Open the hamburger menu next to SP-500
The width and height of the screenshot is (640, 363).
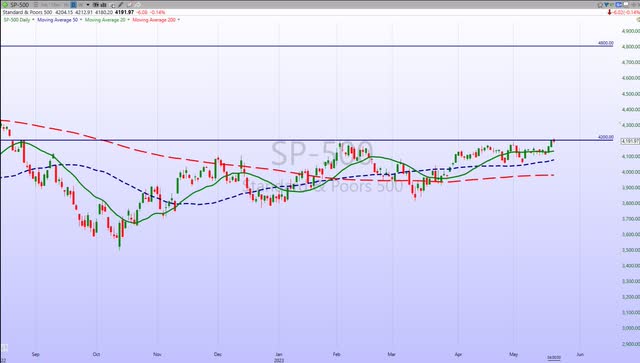click(x=36, y=5)
